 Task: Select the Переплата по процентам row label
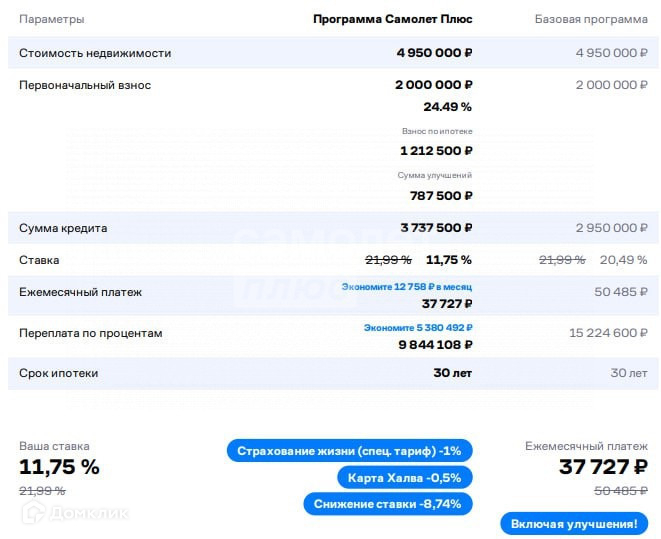pyautogui.click(x=91, y=333)
